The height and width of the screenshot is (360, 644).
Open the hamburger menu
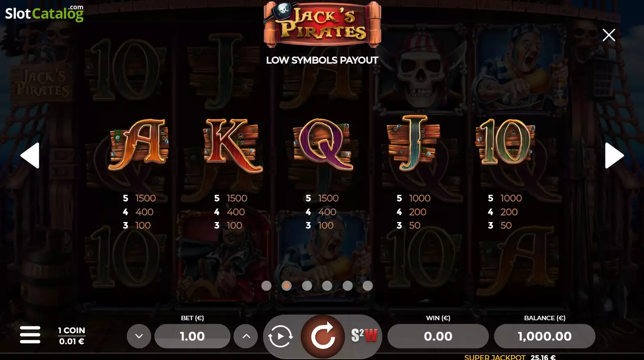coord(30,335)
